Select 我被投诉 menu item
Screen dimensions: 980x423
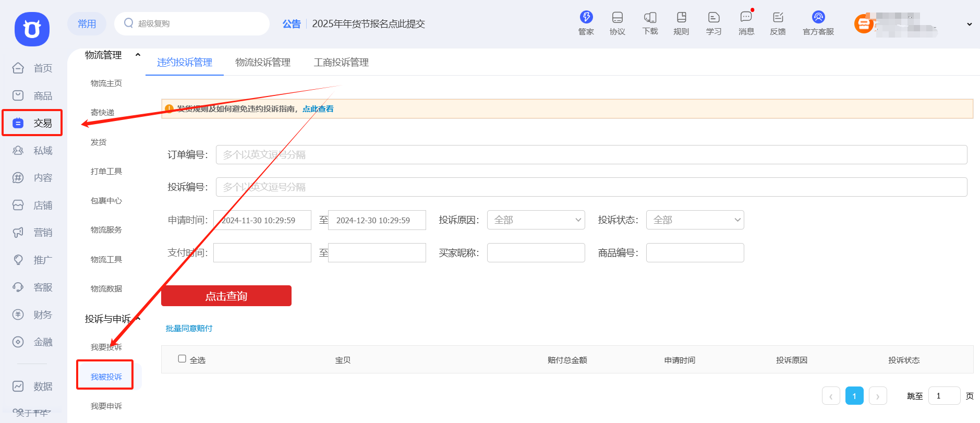coord(106,377)
